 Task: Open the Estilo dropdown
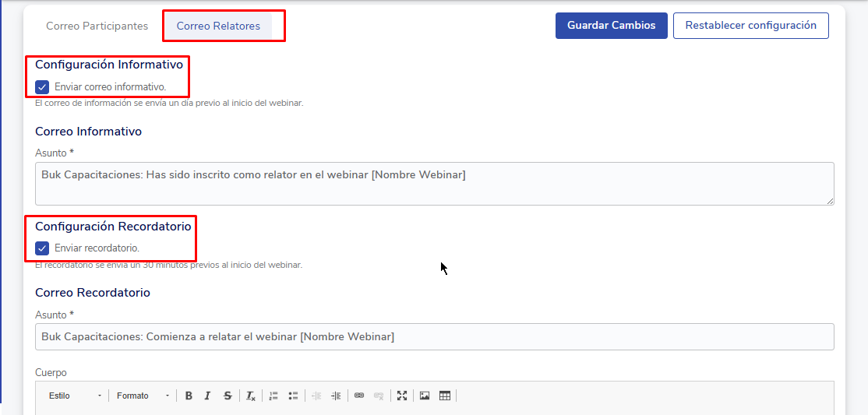75,396
